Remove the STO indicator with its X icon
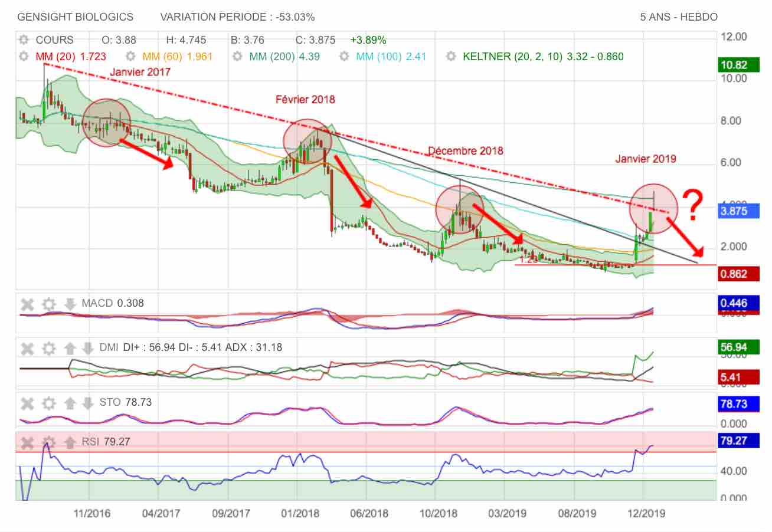Viewport: 772px width, 532px height. 27,403
